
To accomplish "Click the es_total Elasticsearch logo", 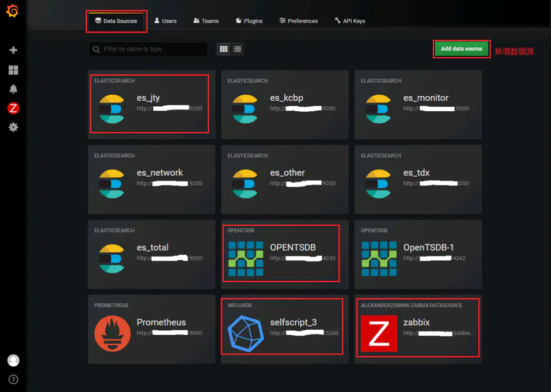I will pos(111,259).
